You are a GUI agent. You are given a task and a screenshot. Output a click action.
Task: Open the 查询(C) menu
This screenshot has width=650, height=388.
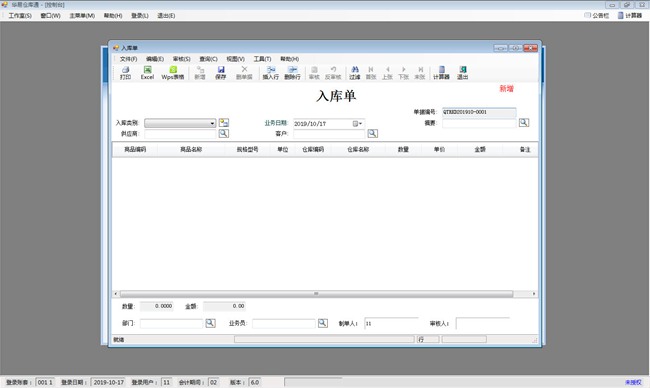(x=209, y=59)
